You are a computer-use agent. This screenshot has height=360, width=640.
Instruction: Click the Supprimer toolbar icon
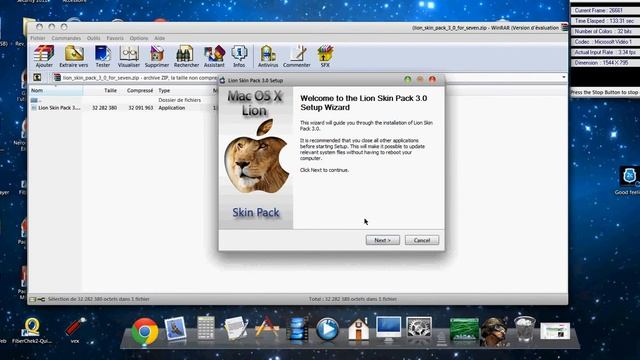click(157, 56)
